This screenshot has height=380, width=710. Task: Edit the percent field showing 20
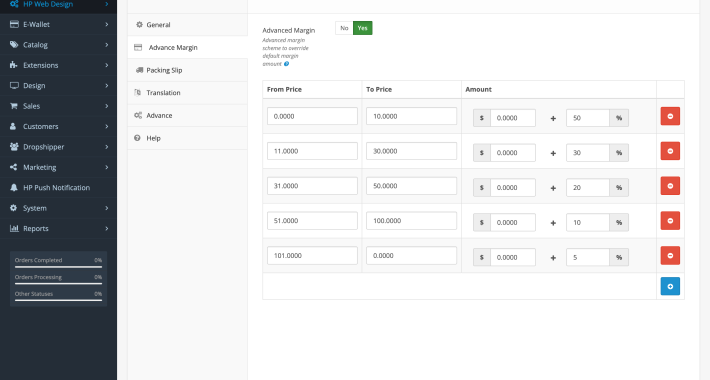tap(588, 188)
